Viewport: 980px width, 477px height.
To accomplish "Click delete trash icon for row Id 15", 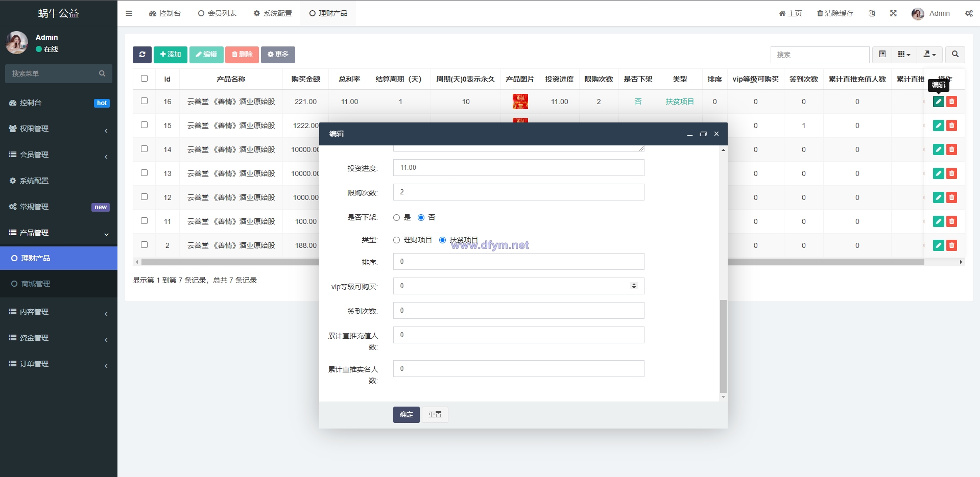I will click(951, 125).
